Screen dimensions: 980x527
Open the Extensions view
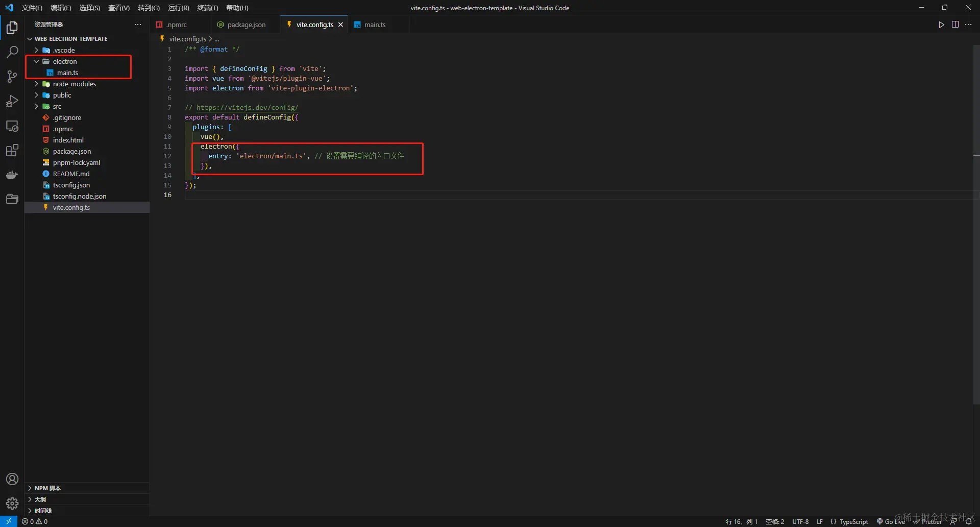pos(12,151)
